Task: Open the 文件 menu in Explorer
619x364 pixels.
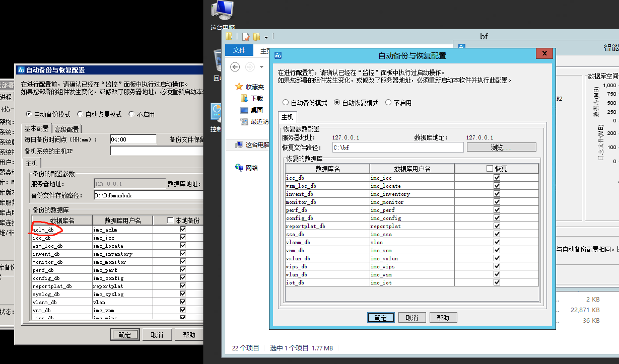Action: pyautogui.click(x=239, y=50)
